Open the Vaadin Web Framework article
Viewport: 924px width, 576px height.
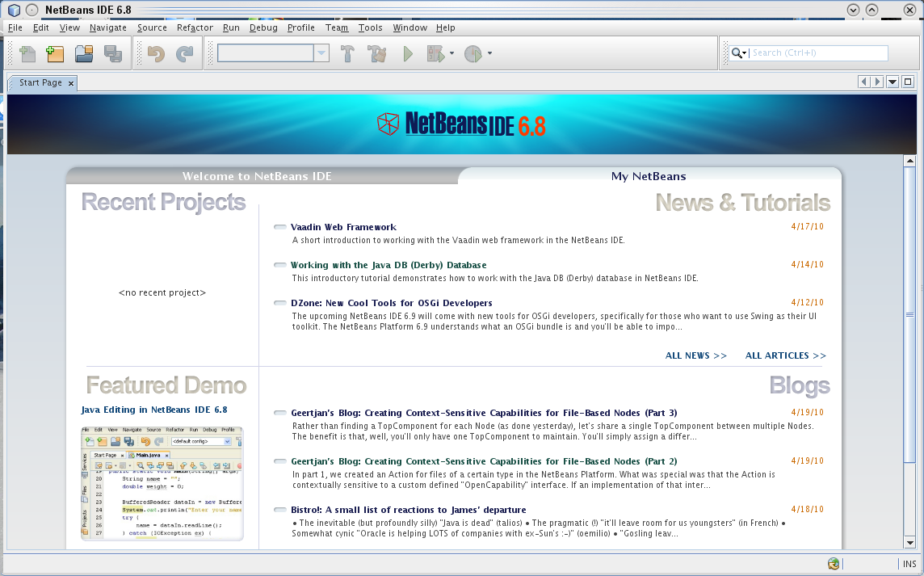pyautogui.click(x=343, y=227)
